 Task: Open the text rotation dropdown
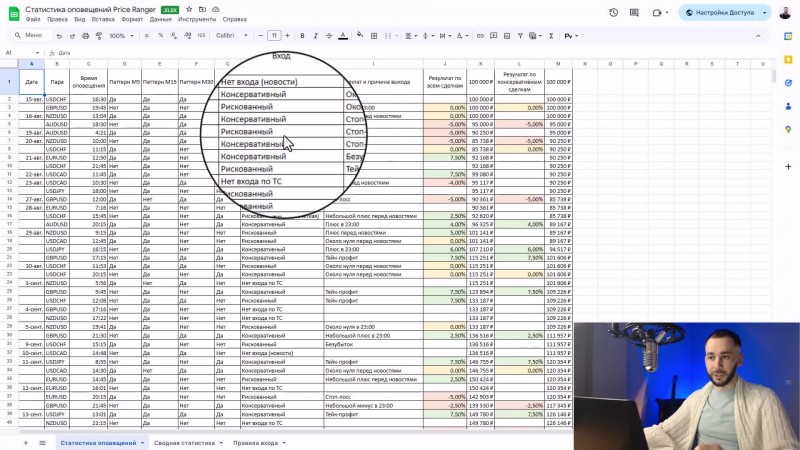pos(462,36)
